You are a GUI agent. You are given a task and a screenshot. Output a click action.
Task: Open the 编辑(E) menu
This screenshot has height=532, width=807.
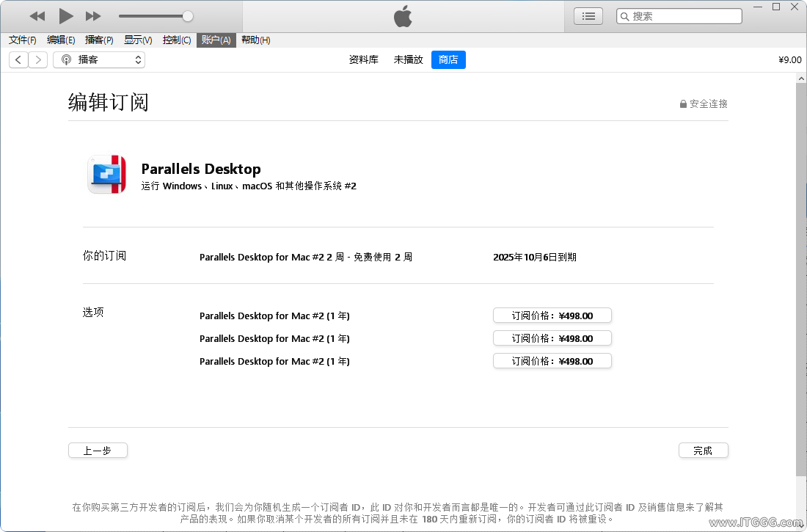(x=61, y=40)
